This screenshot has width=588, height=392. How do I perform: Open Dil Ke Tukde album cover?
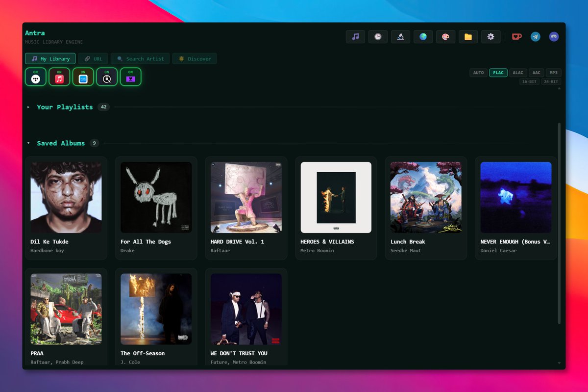(66, 197)
